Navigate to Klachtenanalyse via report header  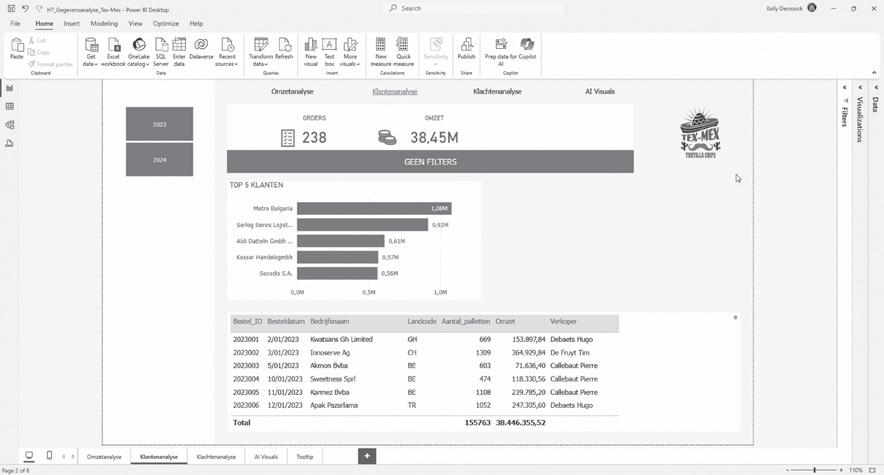point(497,91)
